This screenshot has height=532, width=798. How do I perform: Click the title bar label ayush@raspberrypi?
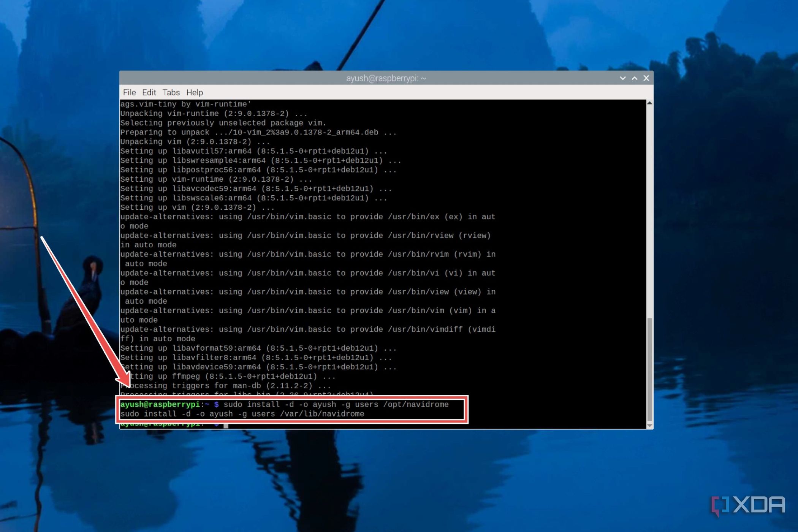[385, 78]
